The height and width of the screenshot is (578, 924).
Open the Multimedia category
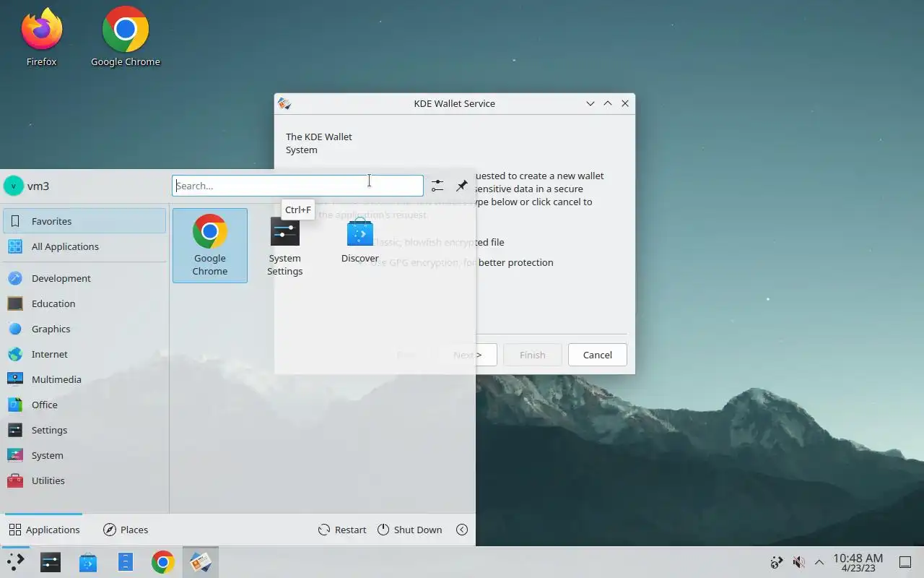click(x=84, y=379)
